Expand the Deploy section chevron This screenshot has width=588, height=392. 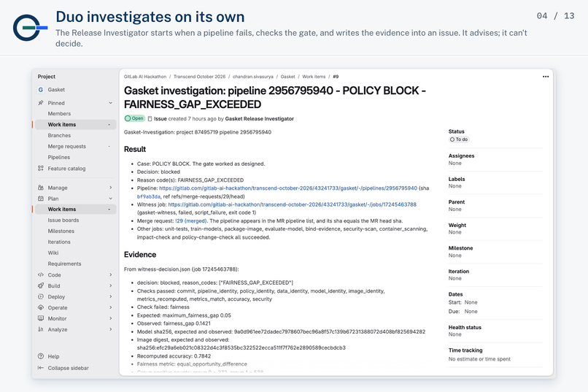coord(111,296)
